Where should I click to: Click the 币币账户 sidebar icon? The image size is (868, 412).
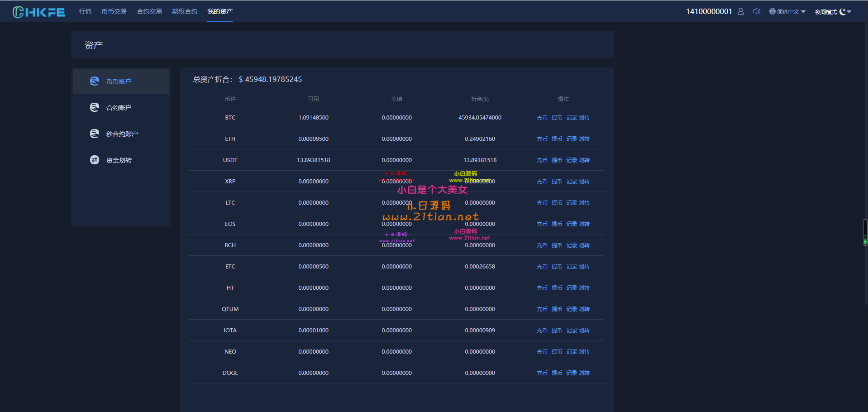click(x=94, y=81)
